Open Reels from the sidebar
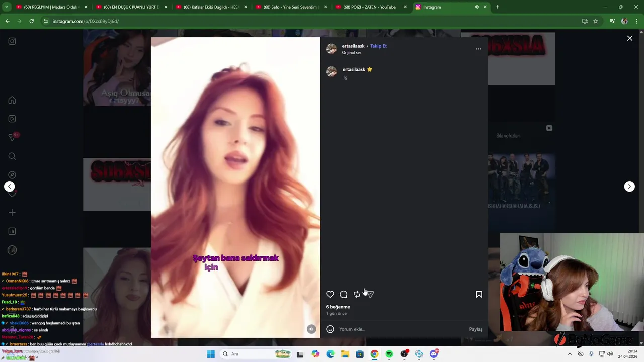Image resolution: width=644 pixels, height=362 pixels. coord(12,119)
